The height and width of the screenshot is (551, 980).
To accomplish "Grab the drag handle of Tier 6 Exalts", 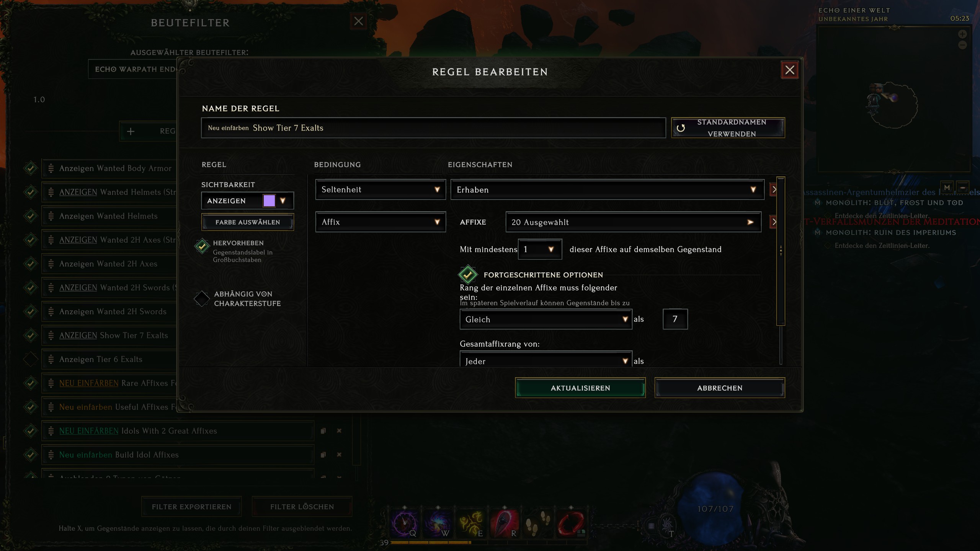I will pyautogui.click(x=51, y=359).
